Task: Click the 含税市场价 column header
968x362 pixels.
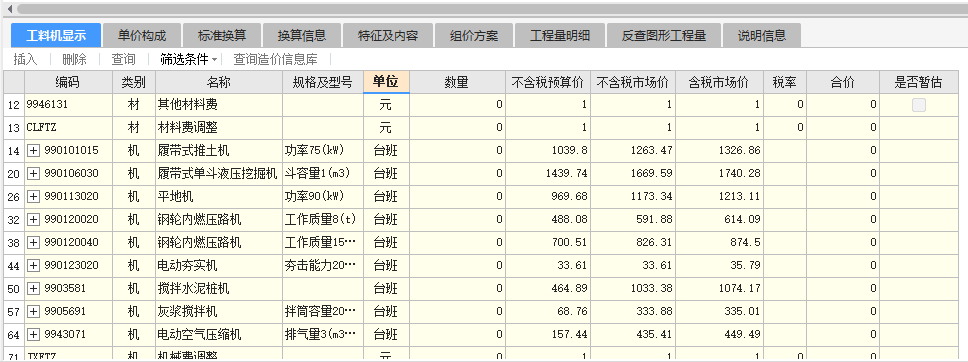Action: [x=720, y=82]
